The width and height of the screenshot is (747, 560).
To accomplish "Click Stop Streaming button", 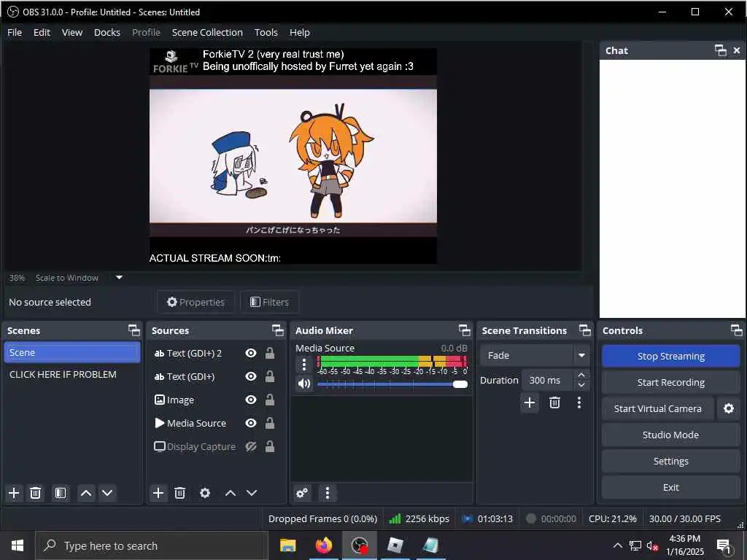I will (671, 356).
